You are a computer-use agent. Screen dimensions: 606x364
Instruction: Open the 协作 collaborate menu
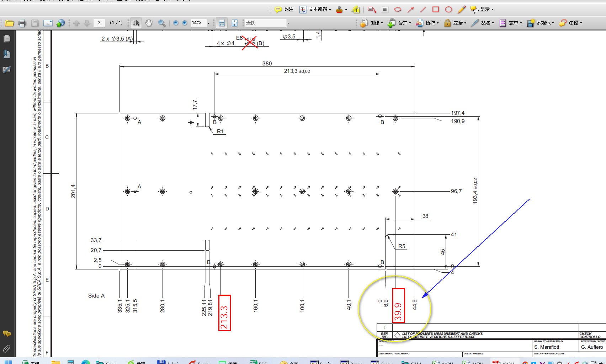427,23
